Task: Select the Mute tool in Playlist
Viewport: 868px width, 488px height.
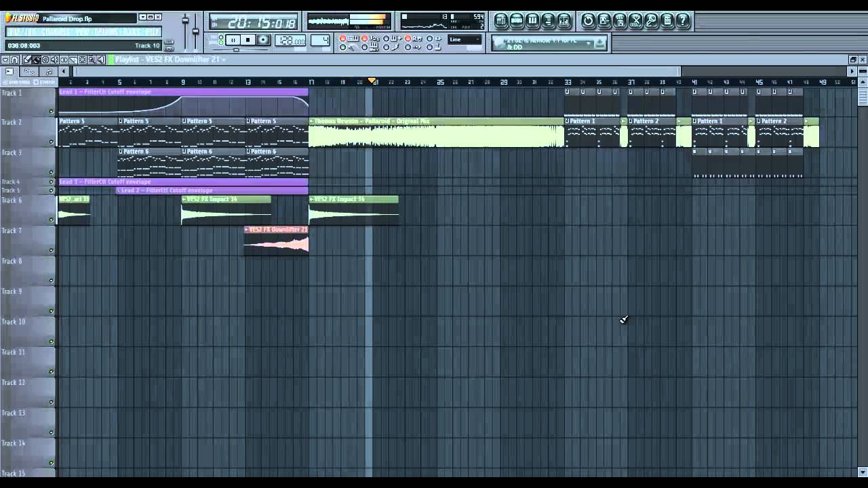Action: [54, 60]
